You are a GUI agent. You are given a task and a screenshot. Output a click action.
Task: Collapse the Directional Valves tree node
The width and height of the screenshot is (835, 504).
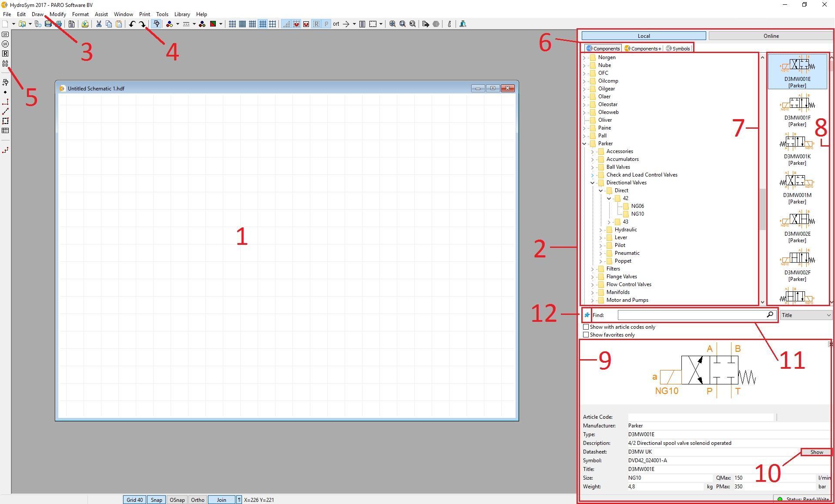pyautogui.click(x=592, y=182)
